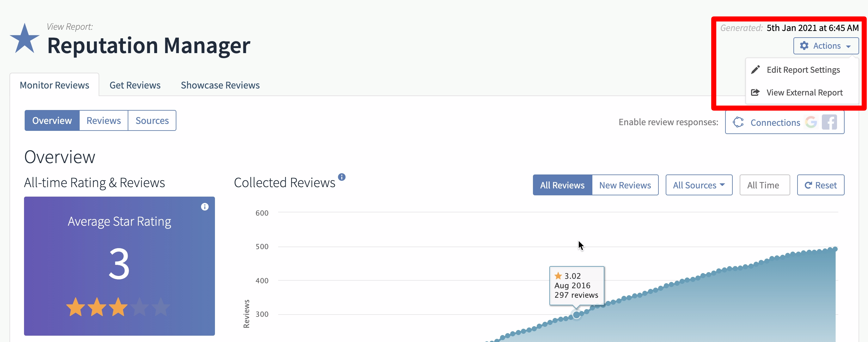Open the All Time date range selector
This screenshot has width=868, height=342.
[765, 185]
